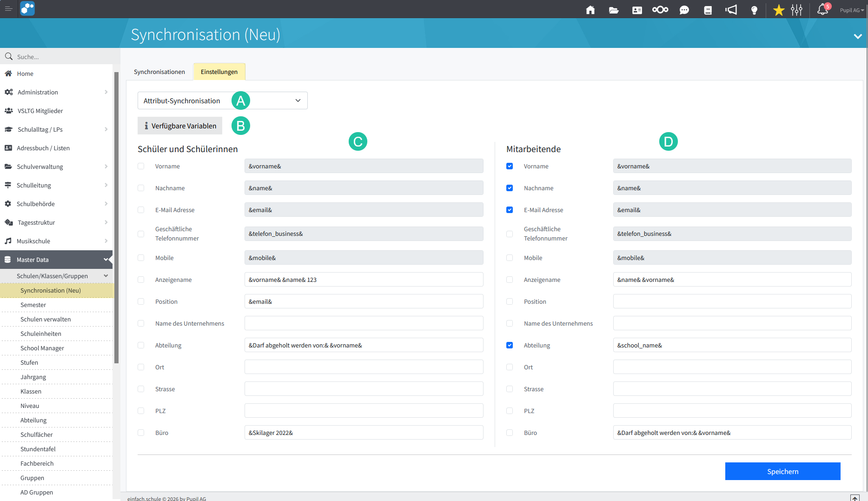The height and width of the screenshot is (501, 868).
Task: Collapse the Schulen/Klassen/Gruppen chevron
Action: click(x=106, y=276)
